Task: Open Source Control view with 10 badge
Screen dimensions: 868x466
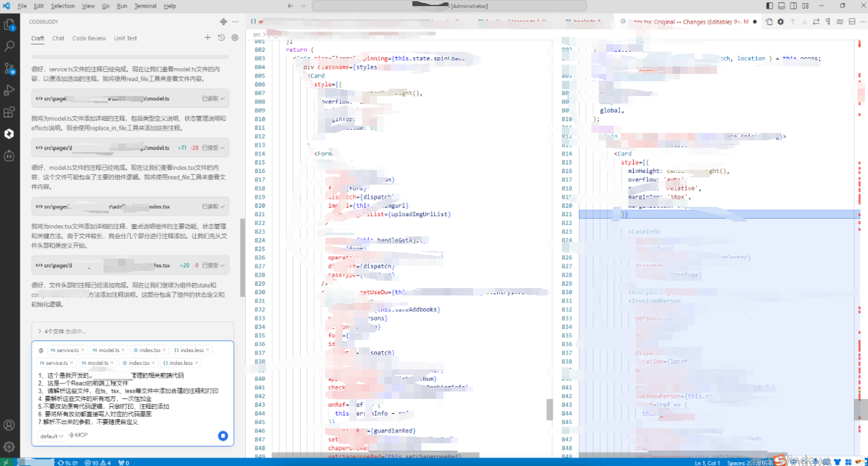Action: [9, 68]
